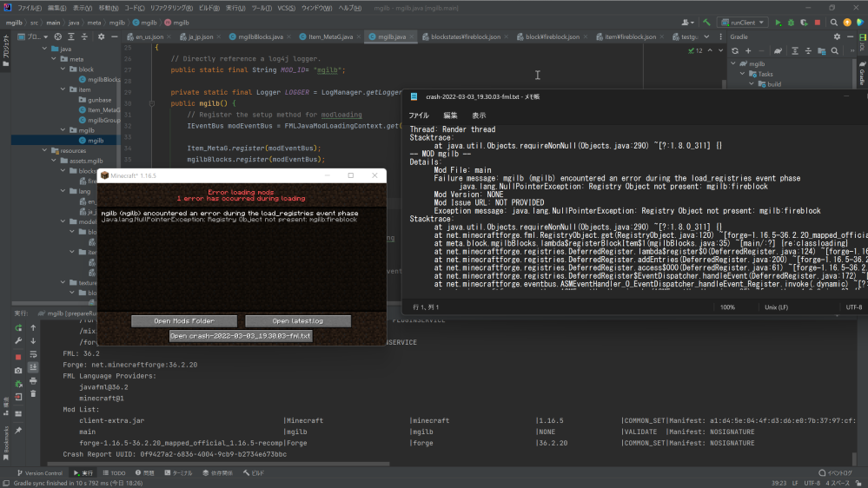
Task: Click Open crash-2022-03-03 fml.txt button
Action: click(x=241, y=336)
